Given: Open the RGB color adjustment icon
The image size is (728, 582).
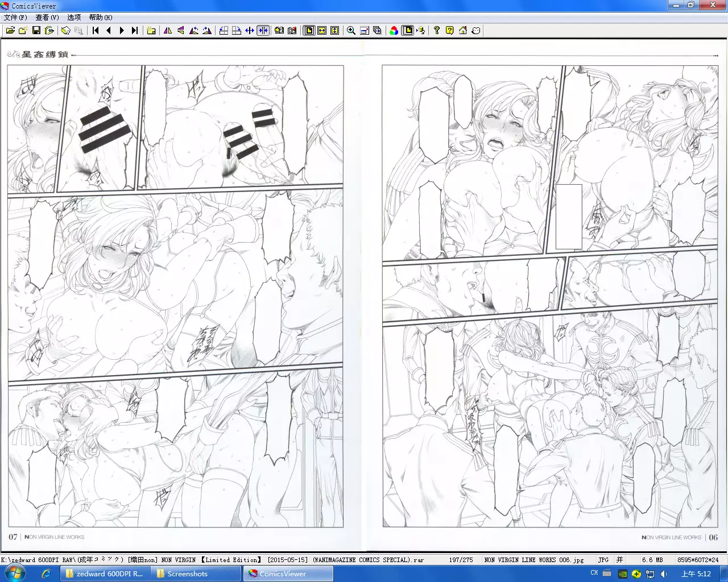Looking at the screenshot, I should (394, 31).
